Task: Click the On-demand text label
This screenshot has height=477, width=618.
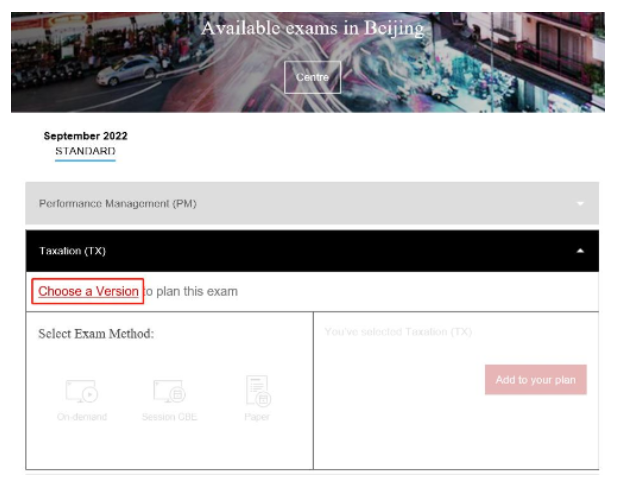Action: [81, 416]
